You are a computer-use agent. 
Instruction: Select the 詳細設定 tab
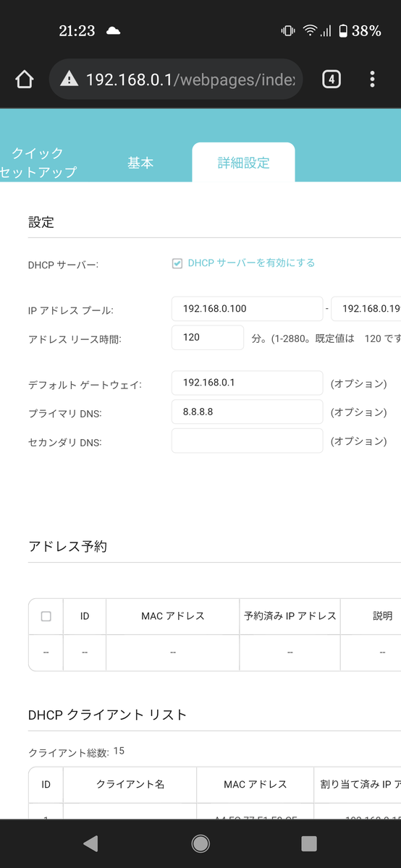pos(243,163)
